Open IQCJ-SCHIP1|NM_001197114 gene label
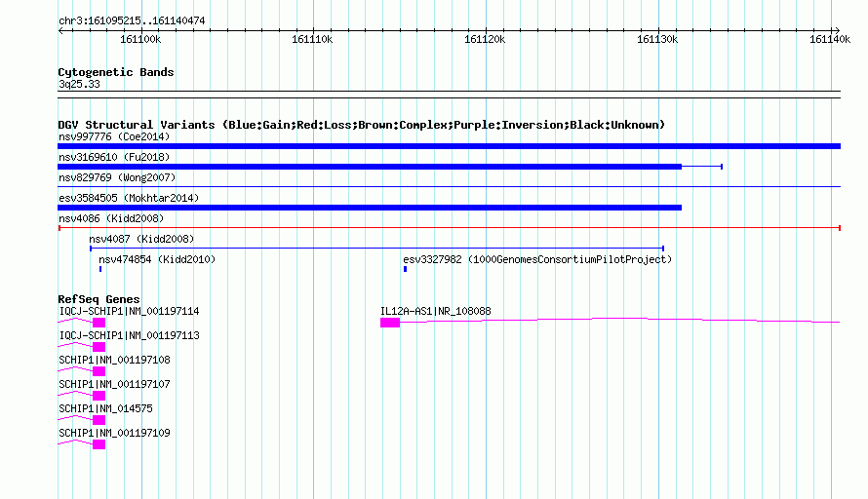Screen dimensions: 868x499 point(129,312)
